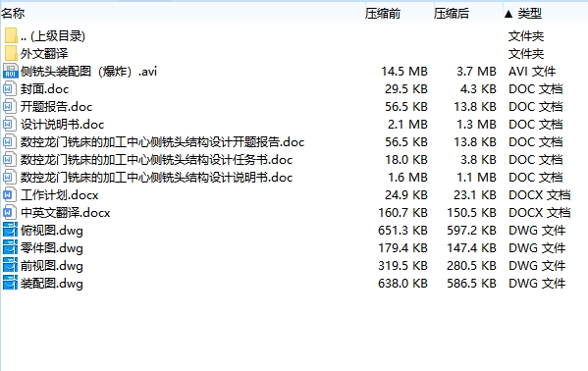Click the AVI icon of 侧铣头装配图（爆炸）.avi
This screenshot has height=371, width=588.
pos(11,71)
